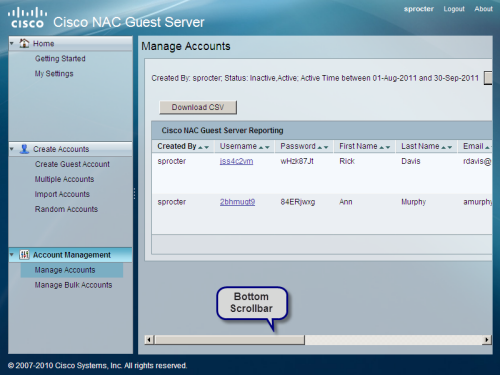500x375 pixels.
Task: Select Manage Accounts in sidebar
Action: [x=72, y=270]
